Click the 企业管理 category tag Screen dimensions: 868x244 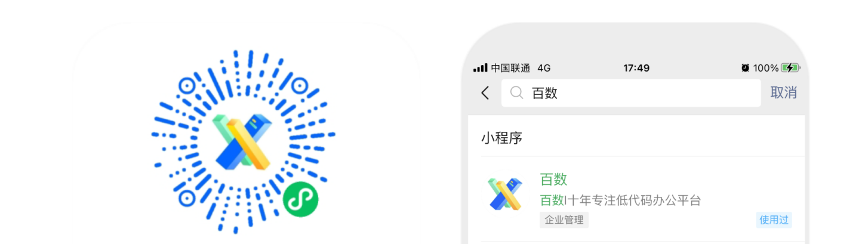tap(564, 220)
